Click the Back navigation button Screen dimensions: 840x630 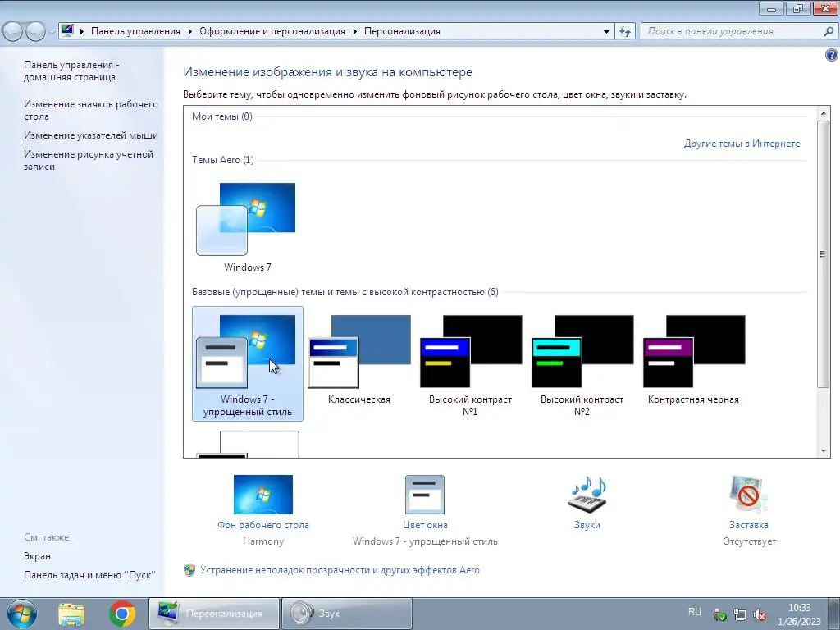(x=12, y=32)
